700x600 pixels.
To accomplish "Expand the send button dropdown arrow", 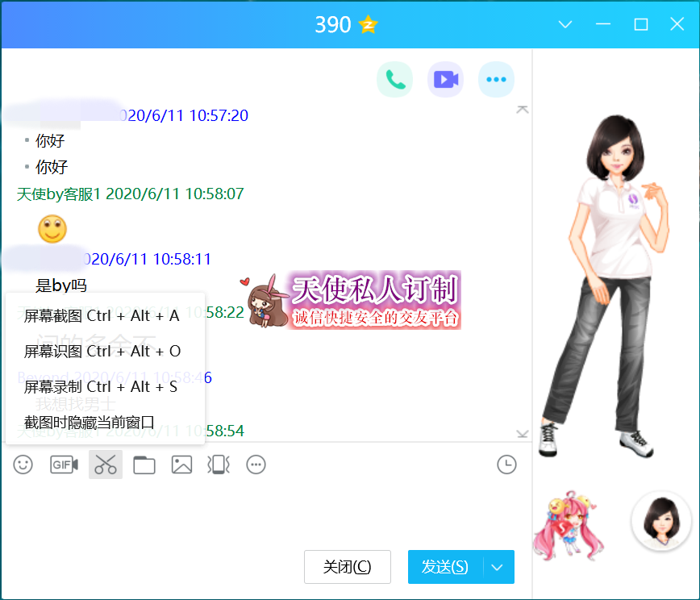I will [x=498, y=567].
